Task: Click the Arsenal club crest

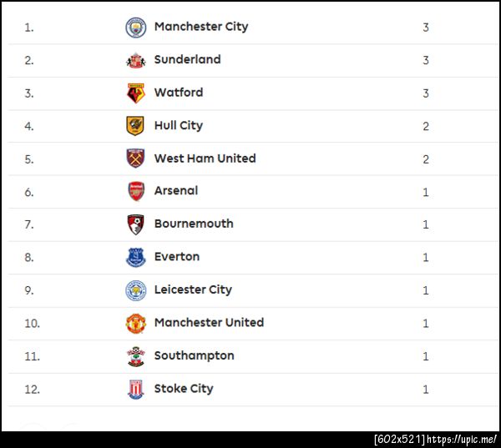Action: pyautogui.click(x=135, y=191)
